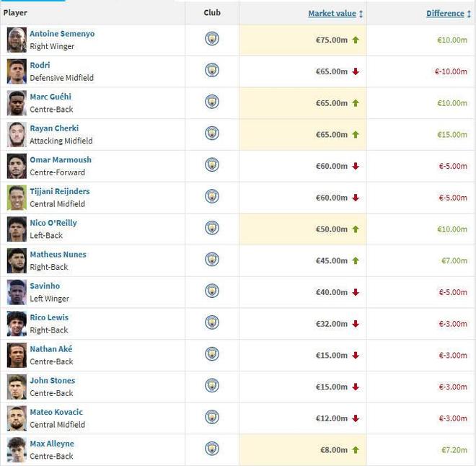Viewport: 476px width, 466px height.
Task: Click red down arrow in Mateo Kovacic row
Action: (356, 418)
